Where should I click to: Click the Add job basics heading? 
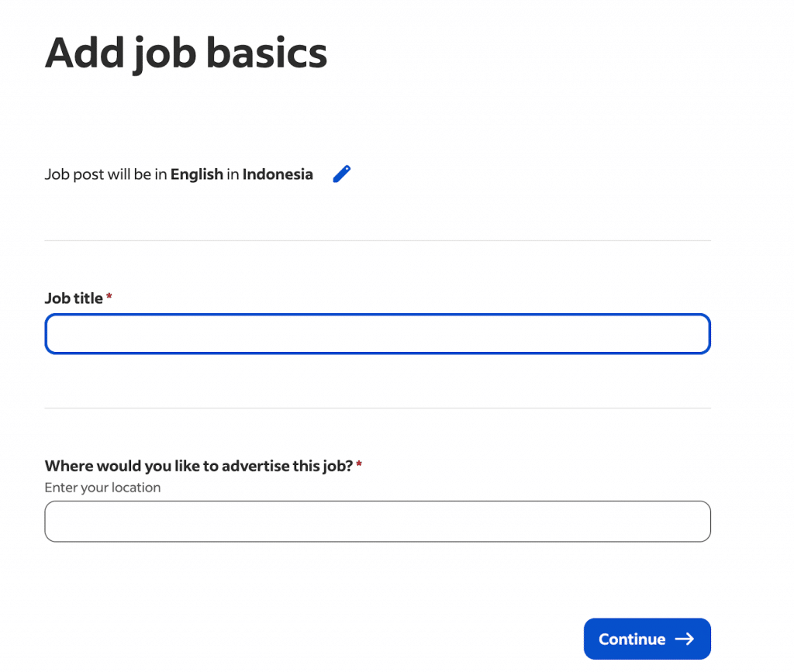point(186,53)
